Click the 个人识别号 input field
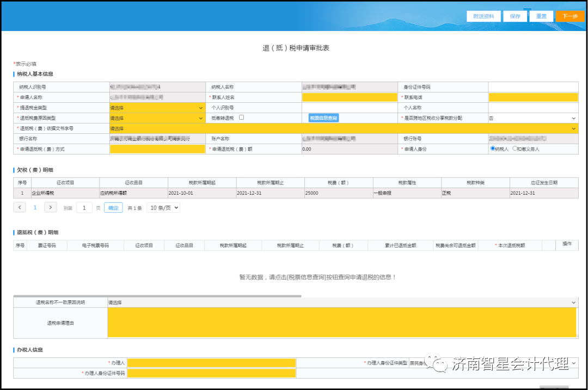This screenshot has height=390, width=588. [x=350, y=108]
